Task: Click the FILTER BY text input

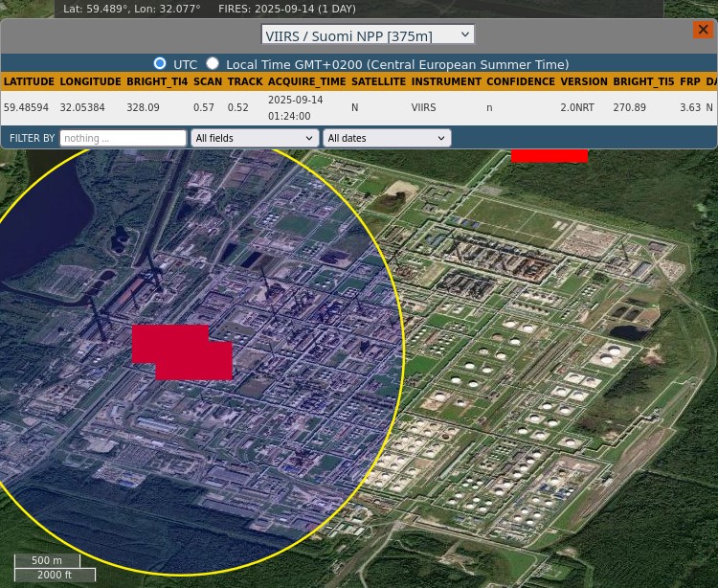Action: point(123,139)
